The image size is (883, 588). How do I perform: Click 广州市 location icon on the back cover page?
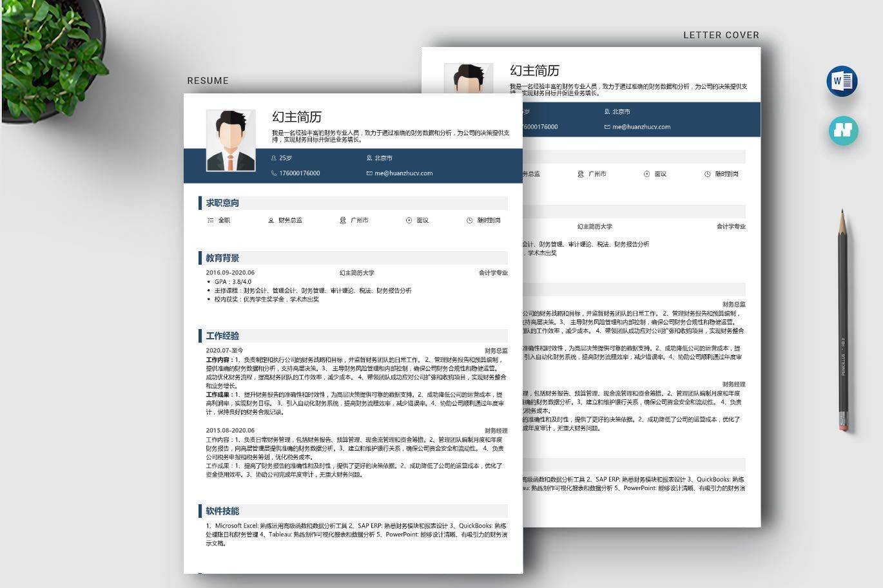pos(581,174)
